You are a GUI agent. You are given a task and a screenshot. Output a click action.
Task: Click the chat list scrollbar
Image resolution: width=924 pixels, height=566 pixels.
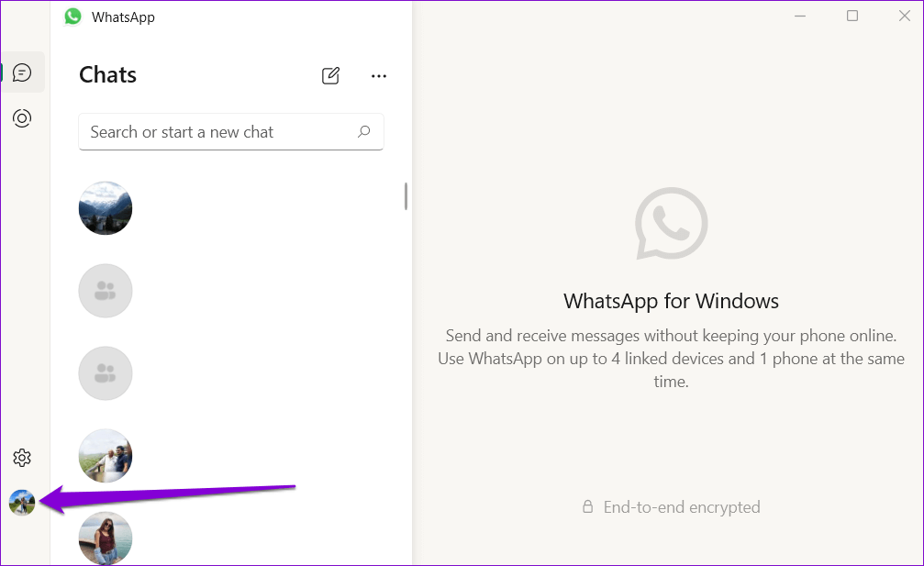click(406, 196)
